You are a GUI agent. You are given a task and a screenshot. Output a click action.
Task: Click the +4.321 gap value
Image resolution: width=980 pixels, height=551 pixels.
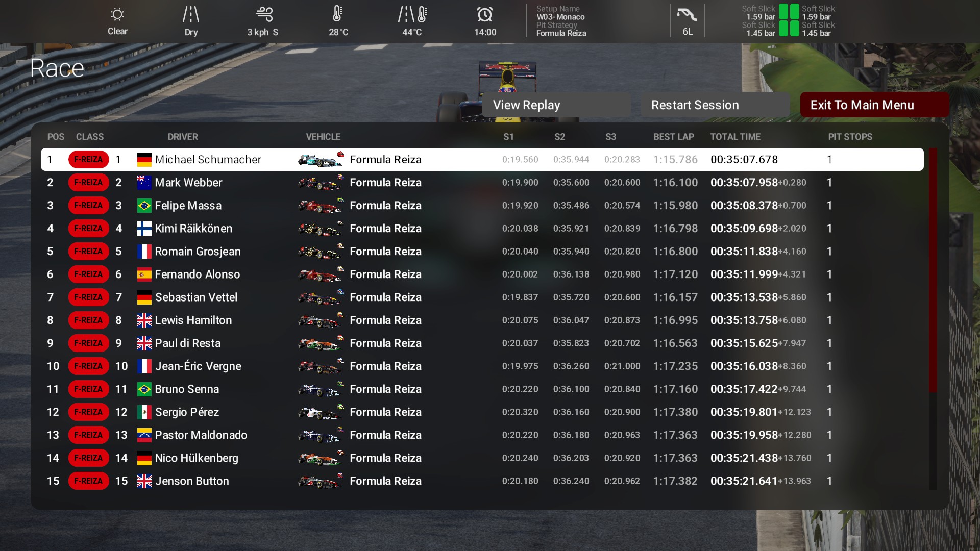(792, 274)
